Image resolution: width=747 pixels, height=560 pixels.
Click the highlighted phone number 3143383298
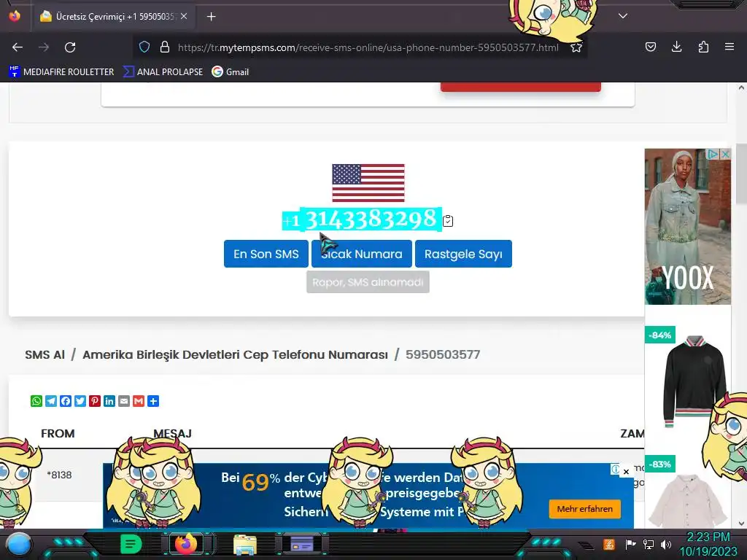(371, 219)
